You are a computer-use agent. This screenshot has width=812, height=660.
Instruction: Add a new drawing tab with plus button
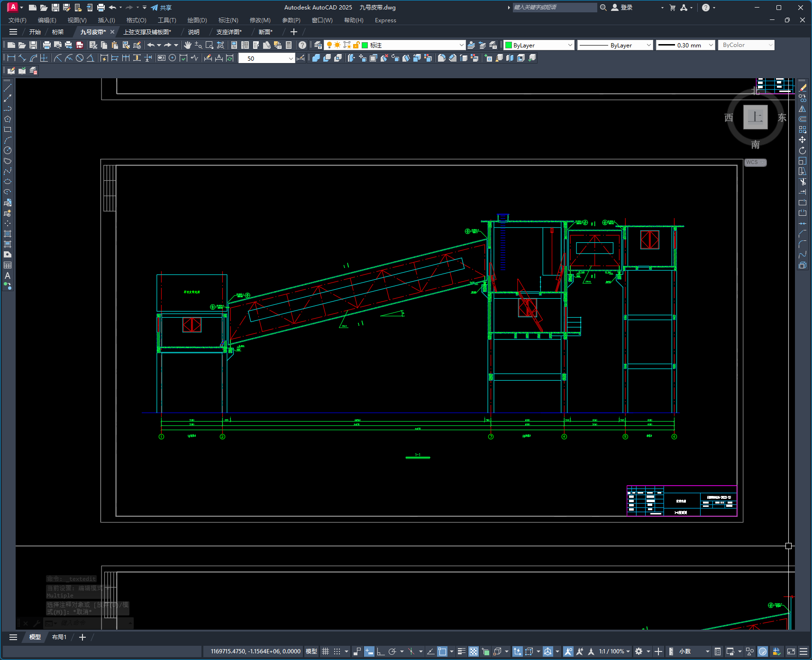tap(294, 32)
